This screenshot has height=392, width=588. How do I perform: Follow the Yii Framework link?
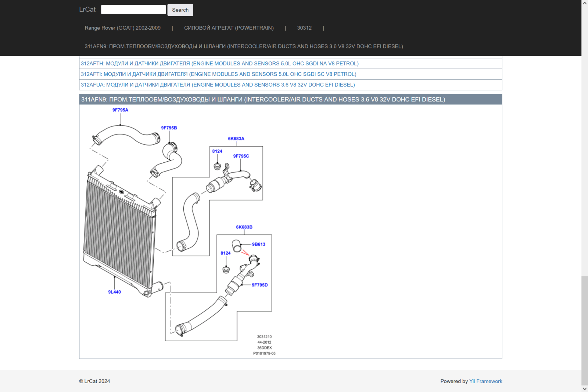[x=485, y=381]
